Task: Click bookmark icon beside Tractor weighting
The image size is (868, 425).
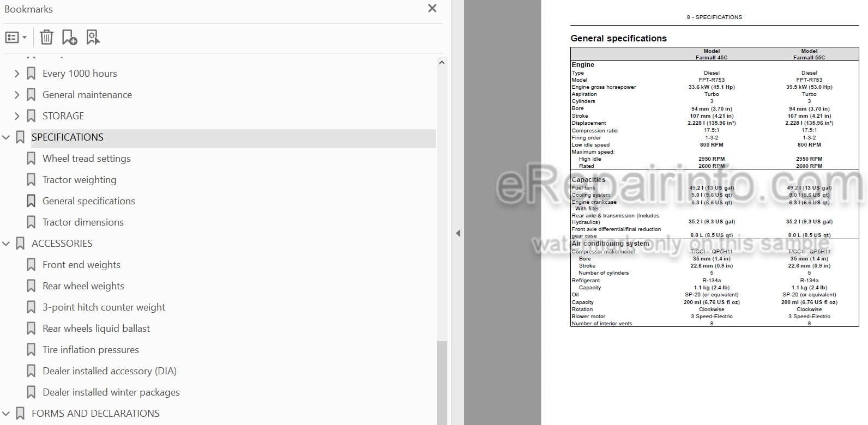Action: pos(31,180)
